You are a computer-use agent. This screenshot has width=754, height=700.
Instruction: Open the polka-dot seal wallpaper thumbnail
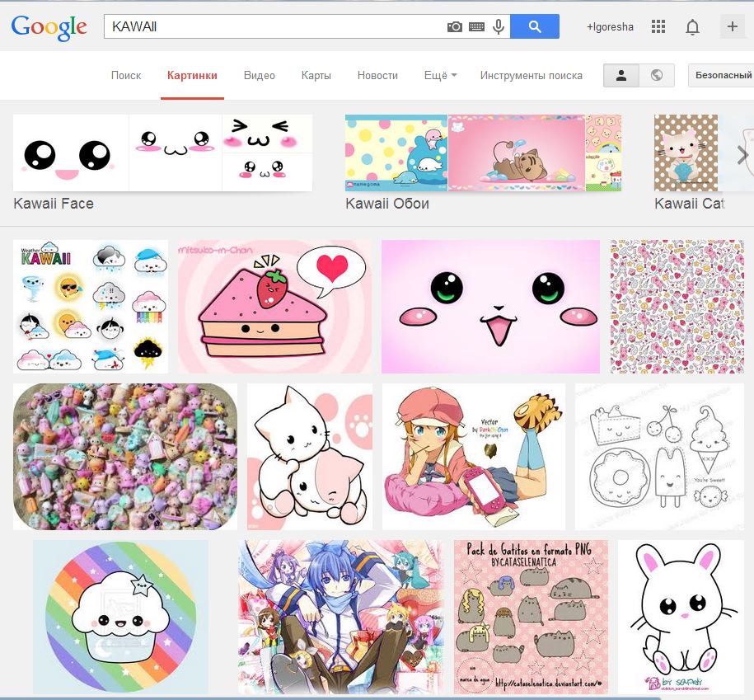[396, 153]
